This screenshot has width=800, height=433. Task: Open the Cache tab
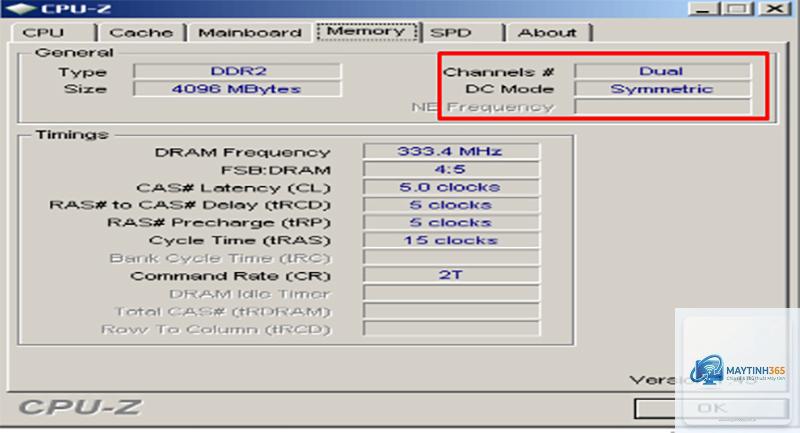(x=142, y=33)
